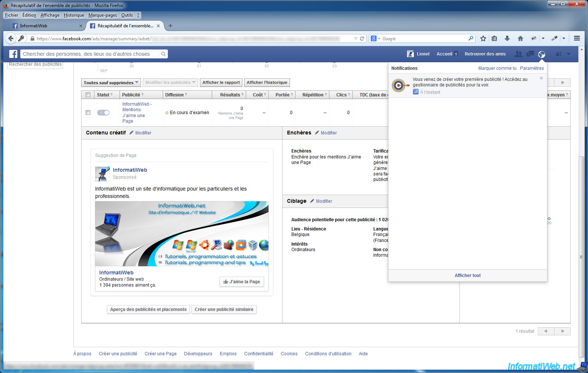The image size is (588, 373).
Task: Click the InformatiWeb page avatar in ad preview
Action: pyautogui.click(x=103, y=174)
